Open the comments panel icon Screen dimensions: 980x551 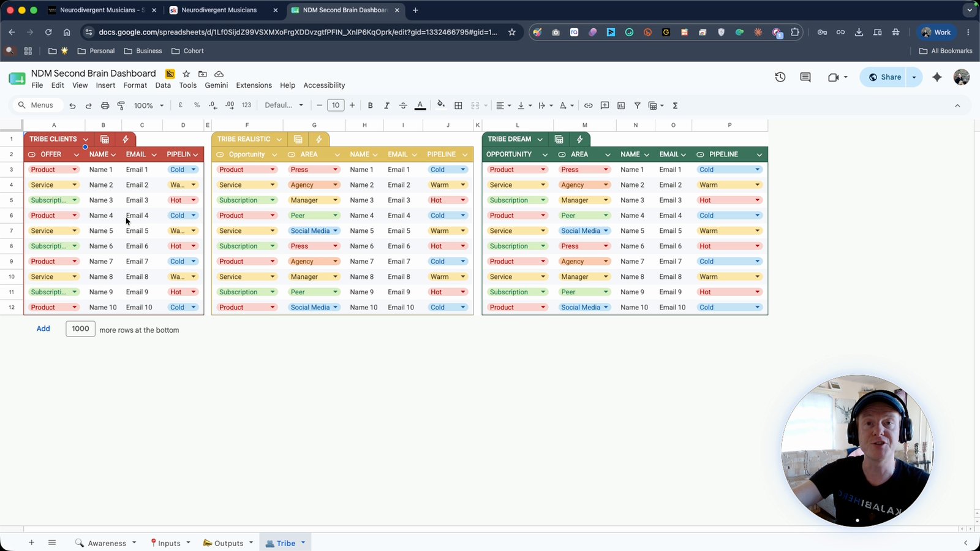pyautogui.click(x=805, y=77)
